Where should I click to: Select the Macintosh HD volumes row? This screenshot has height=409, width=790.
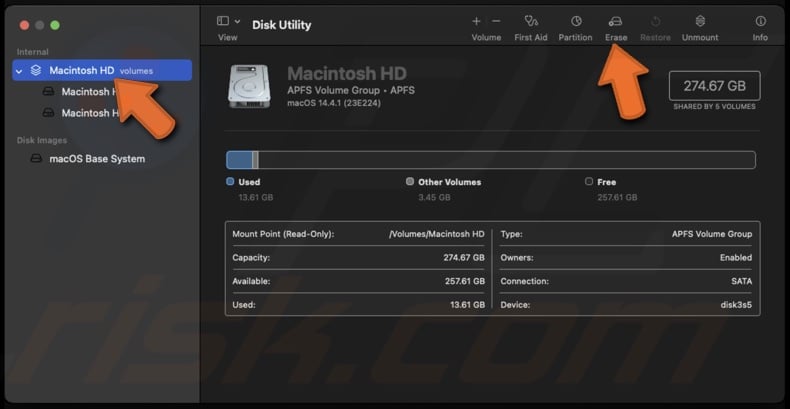pos(102,71)
